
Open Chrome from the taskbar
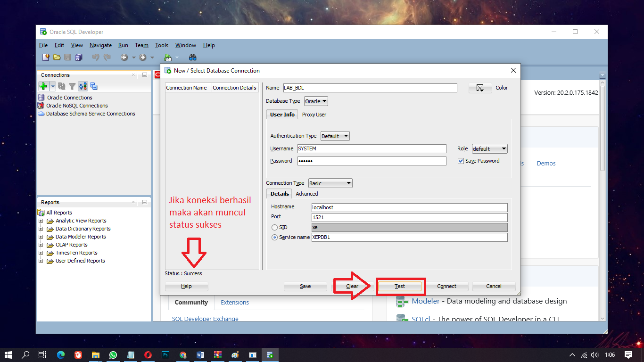point(183,355)
